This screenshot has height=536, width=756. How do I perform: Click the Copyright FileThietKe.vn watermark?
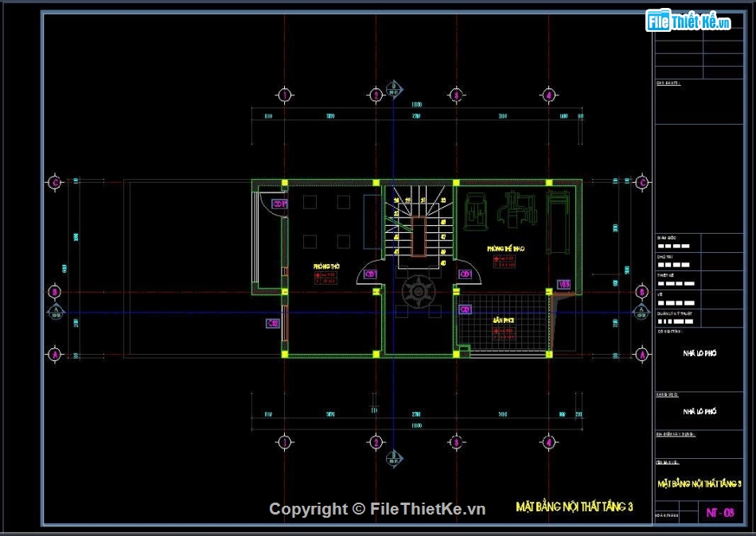[377, 509]
